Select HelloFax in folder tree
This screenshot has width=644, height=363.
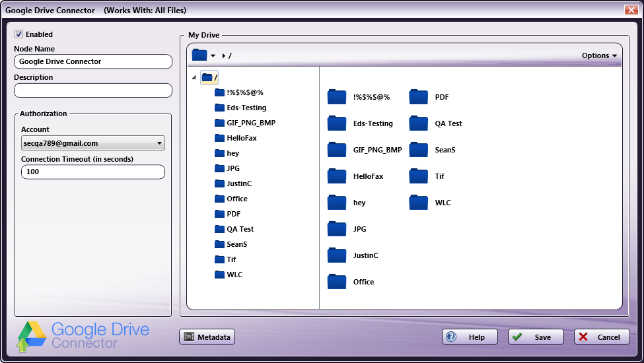pos(235,138)
